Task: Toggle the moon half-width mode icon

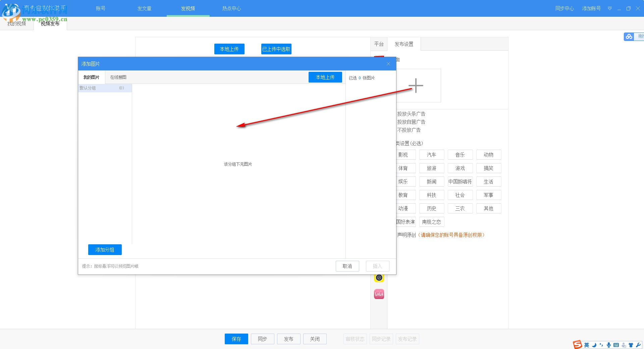Action: click(594, 345)
